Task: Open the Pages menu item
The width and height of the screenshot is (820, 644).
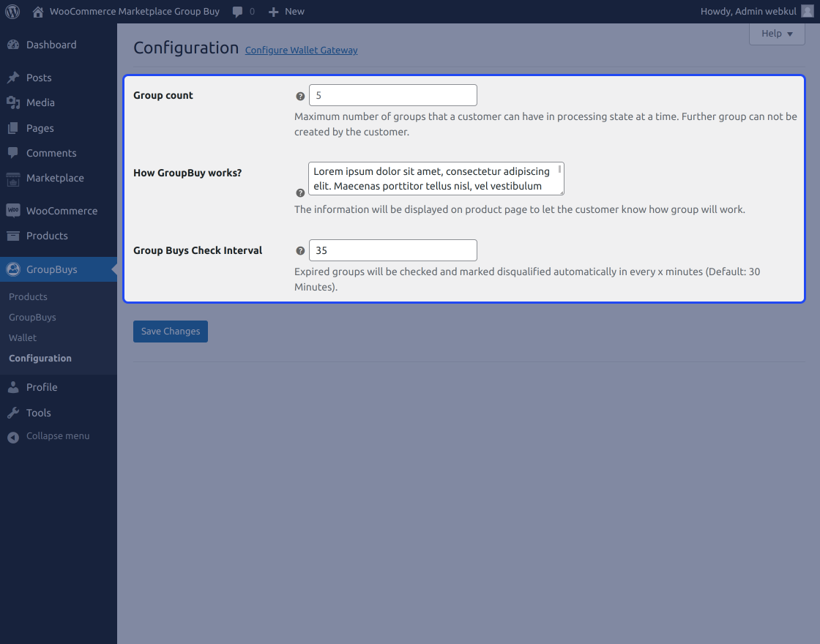Action: click(40, 128)
